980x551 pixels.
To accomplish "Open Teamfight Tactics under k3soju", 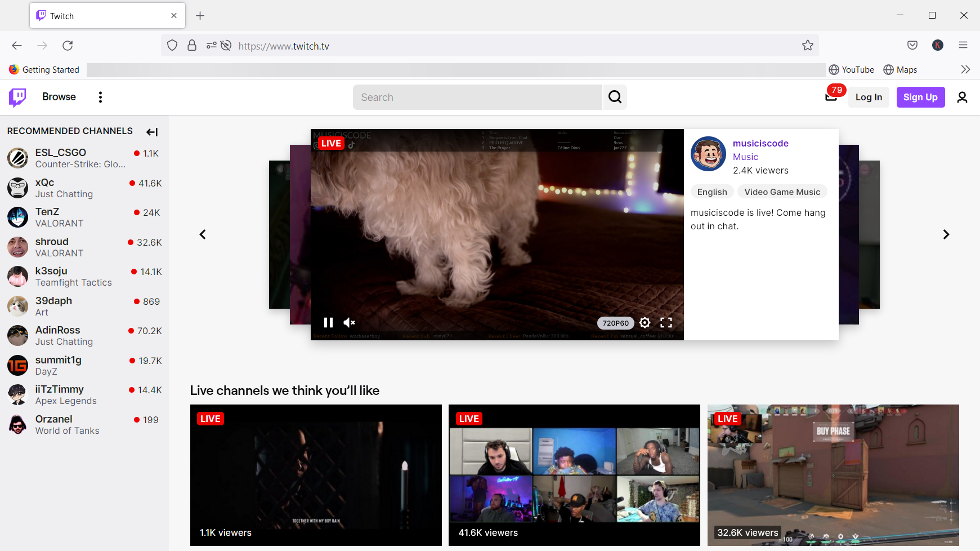I will [73, 283].
